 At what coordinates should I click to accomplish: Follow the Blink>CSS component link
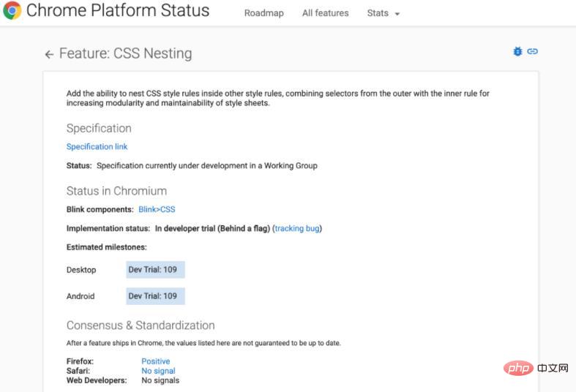157,210
